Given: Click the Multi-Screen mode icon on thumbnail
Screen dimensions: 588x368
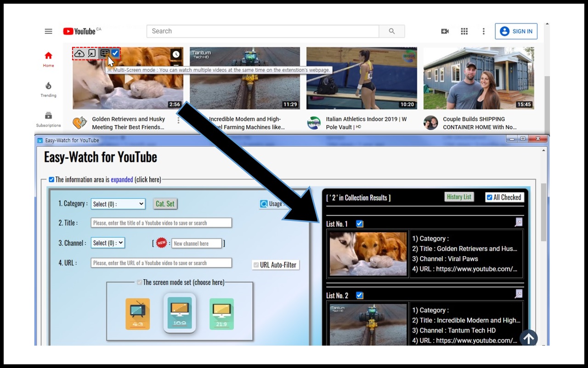Looking at the screenshot, I should pyautogui.click(x=105, y=53).
